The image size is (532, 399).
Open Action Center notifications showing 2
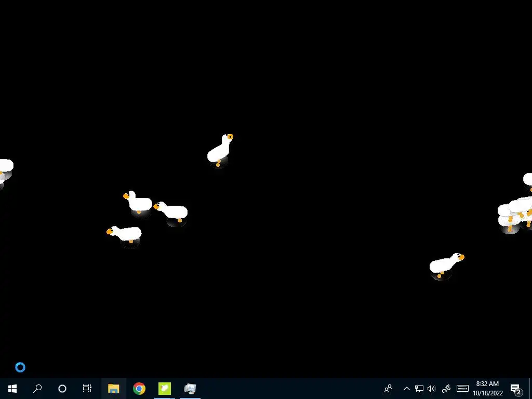pyautogui.click(x=516, y=389)
